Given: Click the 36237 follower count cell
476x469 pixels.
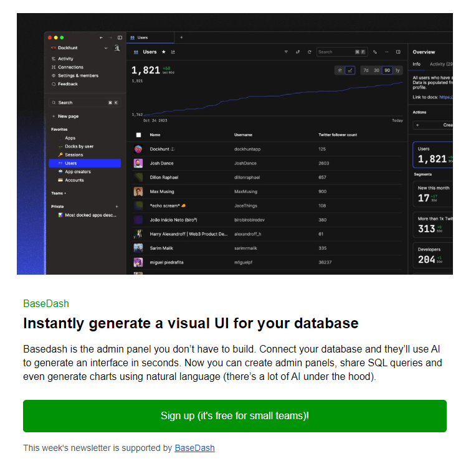Looking at the screenshot, I should 325,263.
